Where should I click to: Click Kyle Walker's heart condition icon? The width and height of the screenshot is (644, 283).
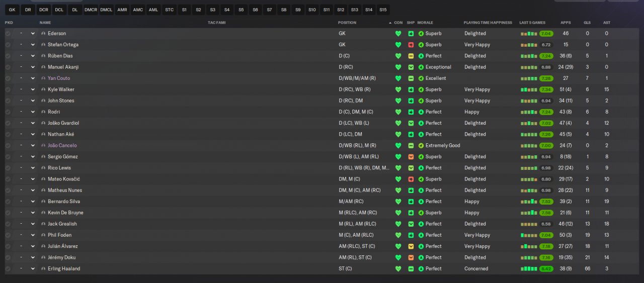click(x=398, y=89)
